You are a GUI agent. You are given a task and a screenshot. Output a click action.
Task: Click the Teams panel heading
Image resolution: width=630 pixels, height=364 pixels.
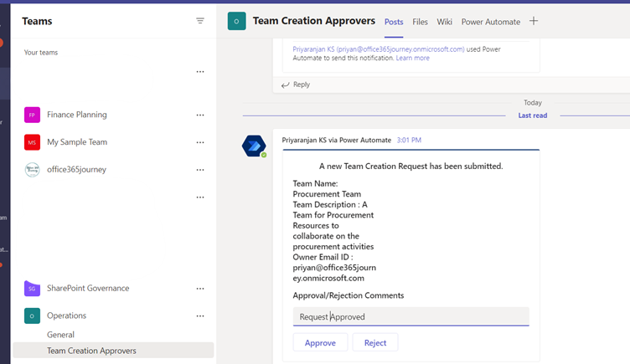click(x=37, y=21)
